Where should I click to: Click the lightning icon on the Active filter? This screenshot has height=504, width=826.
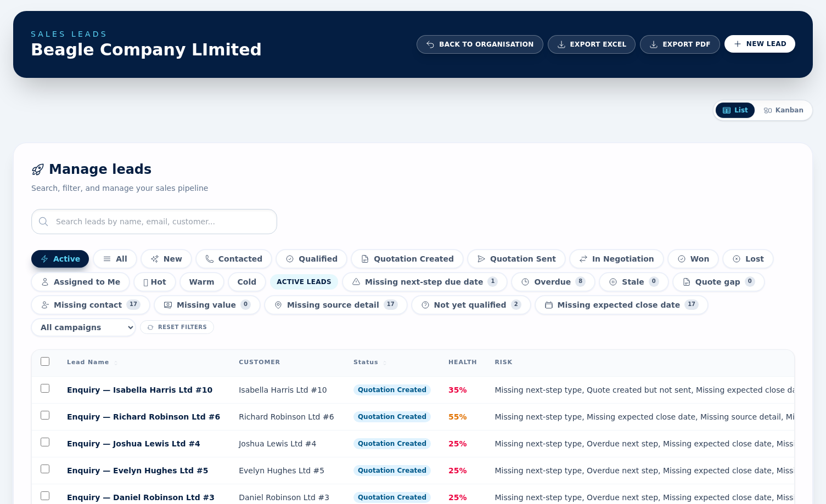44,259
